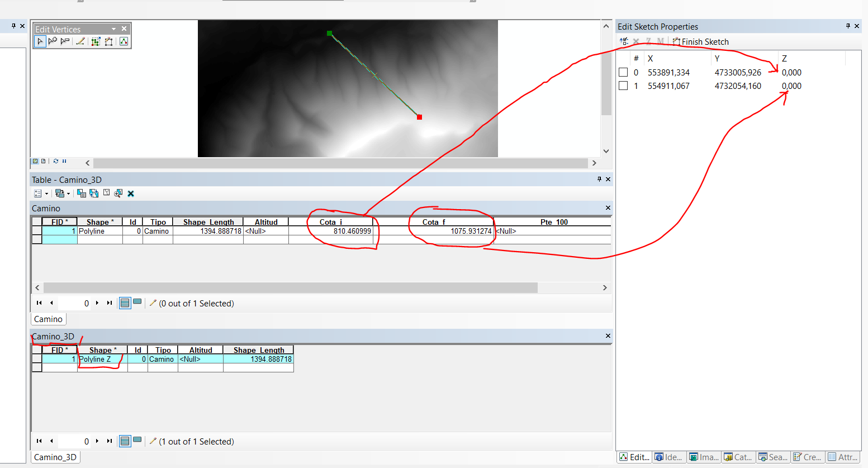Click the select vertices icon in Sketch Properties
The height and width of the screenshot is (468, 868).
click(x=624, y=41)
